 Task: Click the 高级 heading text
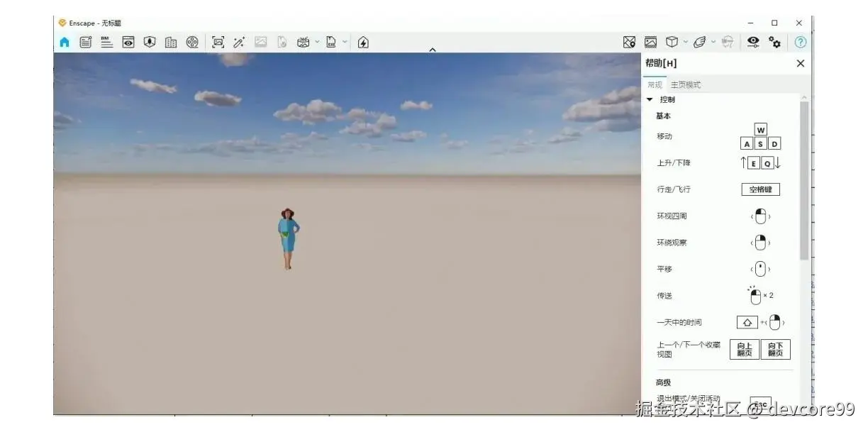[x=663, y=382]
